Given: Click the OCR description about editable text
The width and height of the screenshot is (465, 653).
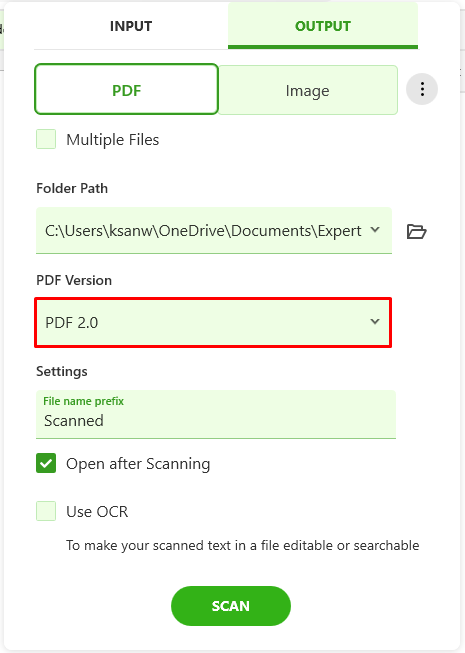Looking at the screenshot, I should coord(242,545).
